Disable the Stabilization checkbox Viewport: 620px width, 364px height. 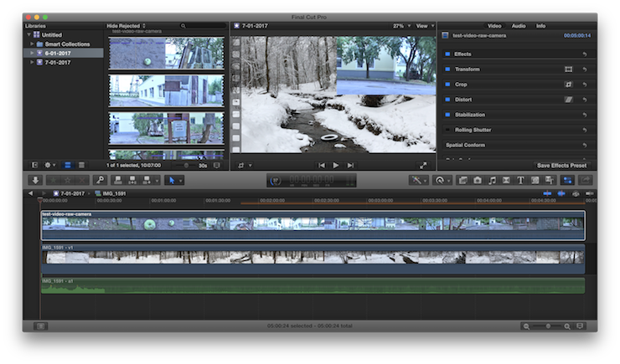click(x=447, y=115)
